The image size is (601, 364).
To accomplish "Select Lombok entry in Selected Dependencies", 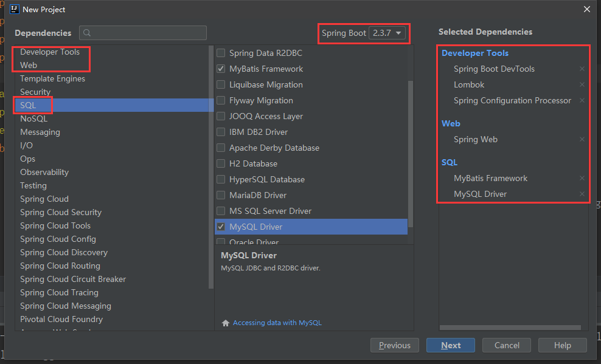I will click(469, 84).
